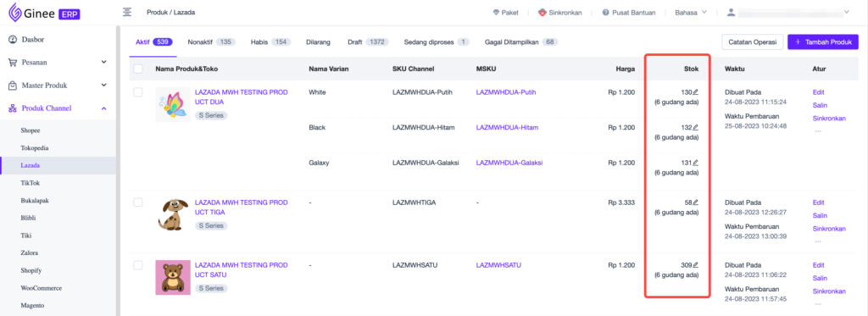
Task: Click the Catatan Operasi button
Action: point(753,42)
